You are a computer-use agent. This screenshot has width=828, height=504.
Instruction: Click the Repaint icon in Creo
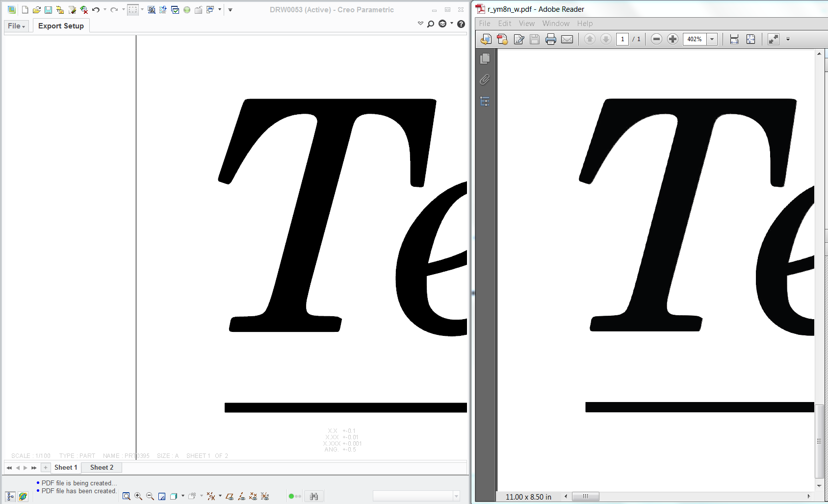point(162,496)
